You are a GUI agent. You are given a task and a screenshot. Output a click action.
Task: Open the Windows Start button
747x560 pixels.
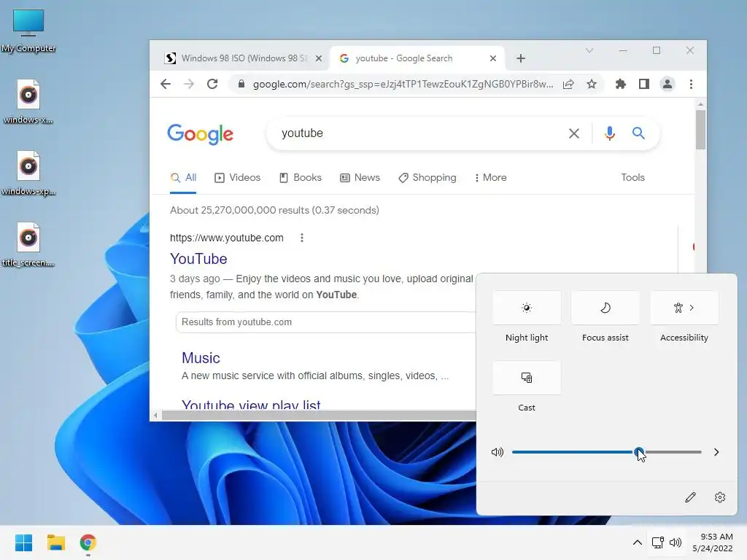[x=23, y=542]
